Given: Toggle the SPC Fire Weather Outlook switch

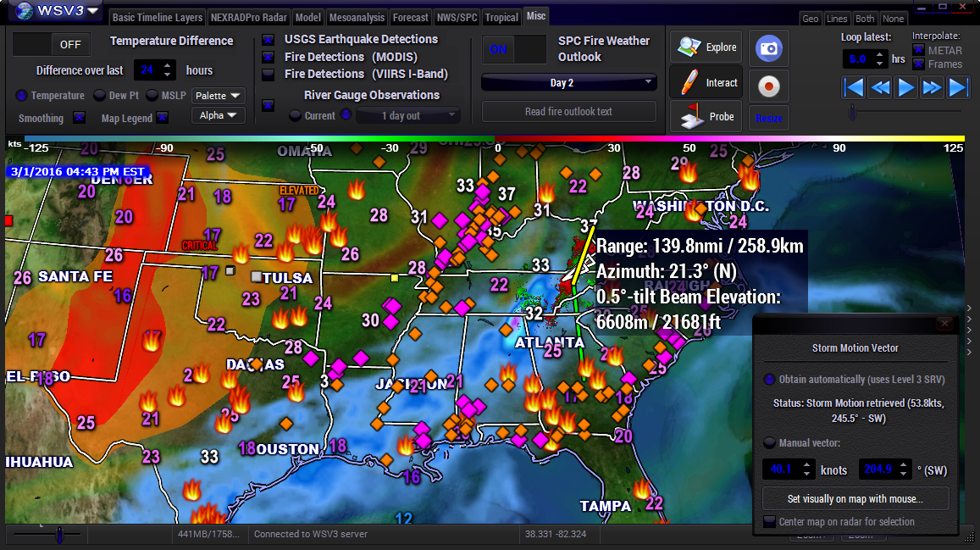Looking at the screenshot, I should click(x=514, y=49).
